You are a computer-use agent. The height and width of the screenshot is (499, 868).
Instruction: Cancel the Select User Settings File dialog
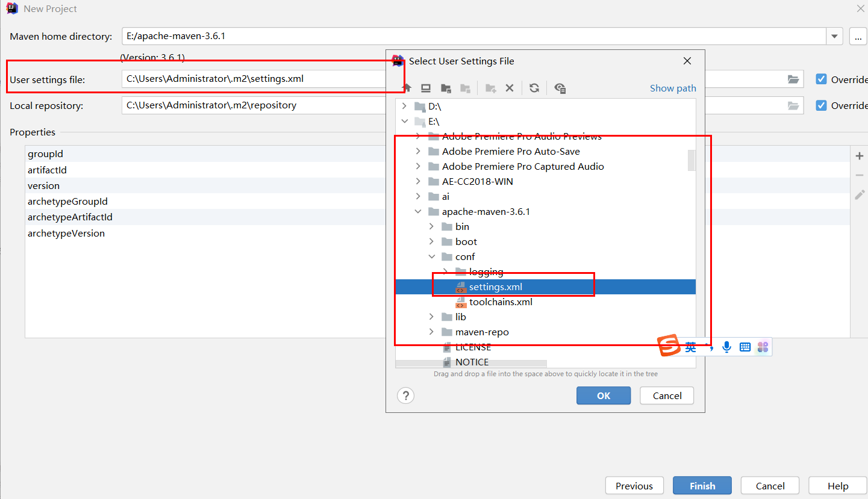pos(667,395)
